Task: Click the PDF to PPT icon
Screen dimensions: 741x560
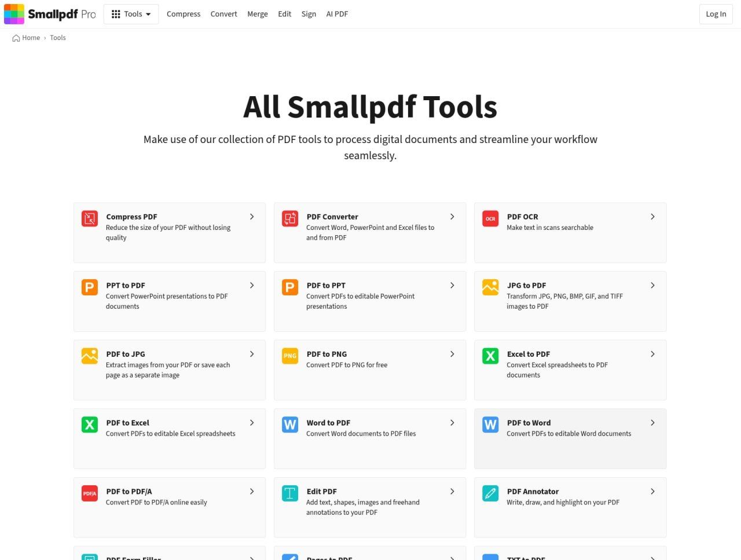Action: (x=290, y=287)
